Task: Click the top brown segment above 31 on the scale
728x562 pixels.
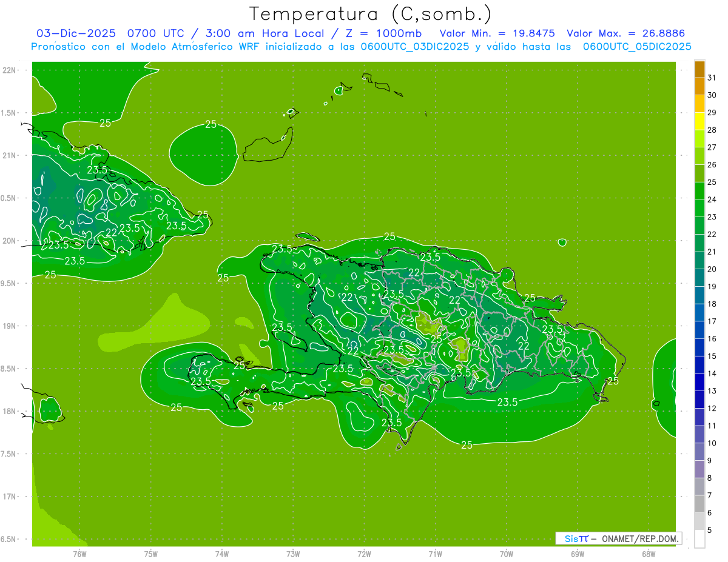Action: [x=699, y=69]
